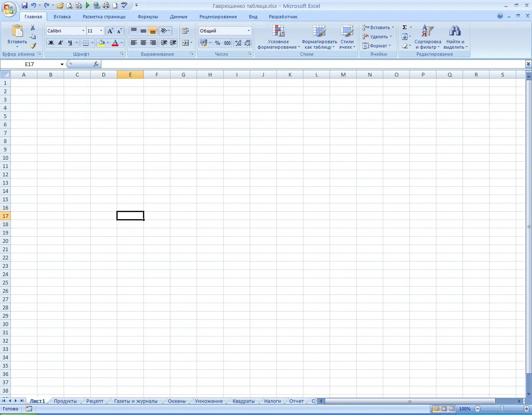Align text to middle of cell
This screenshot has height=415, width=532.
click(143, 31)
